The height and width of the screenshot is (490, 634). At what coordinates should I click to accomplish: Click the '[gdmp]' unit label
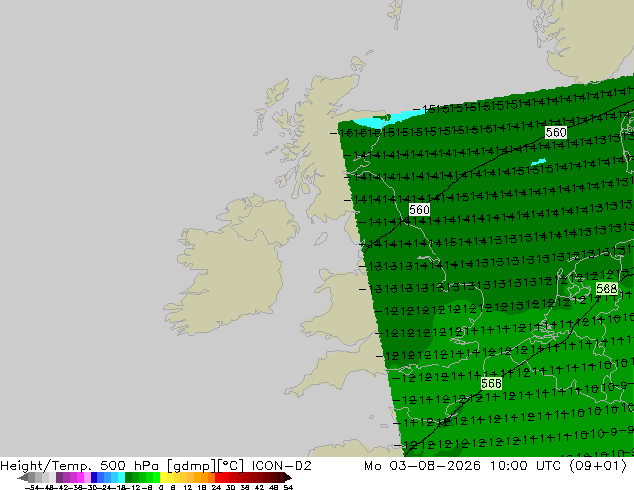(x=192, y=466)
